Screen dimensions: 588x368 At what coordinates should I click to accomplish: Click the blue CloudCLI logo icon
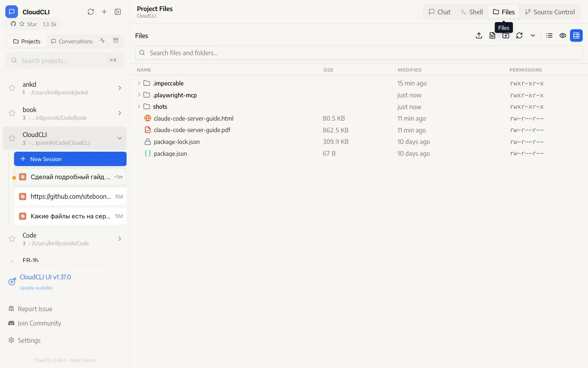click(11, 12)
